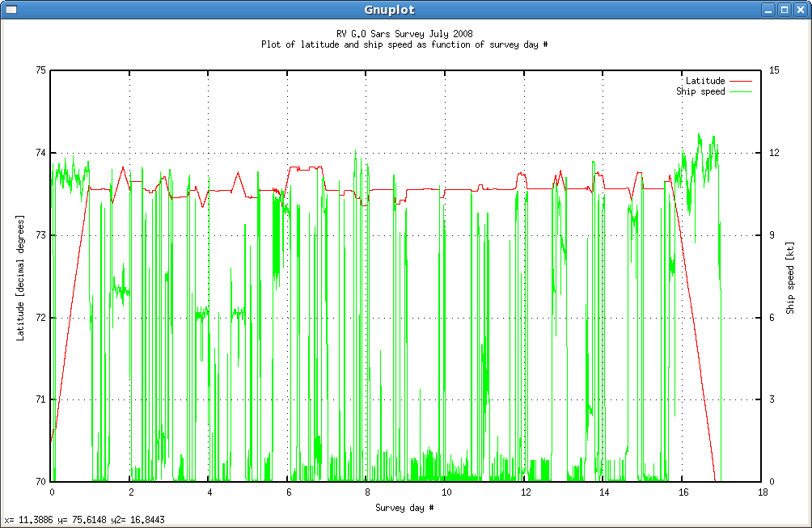The height and width of the screenshot is (528, 812).
Task: Click the 75 tick label on left axis
Action: click(x=41, y=69)
